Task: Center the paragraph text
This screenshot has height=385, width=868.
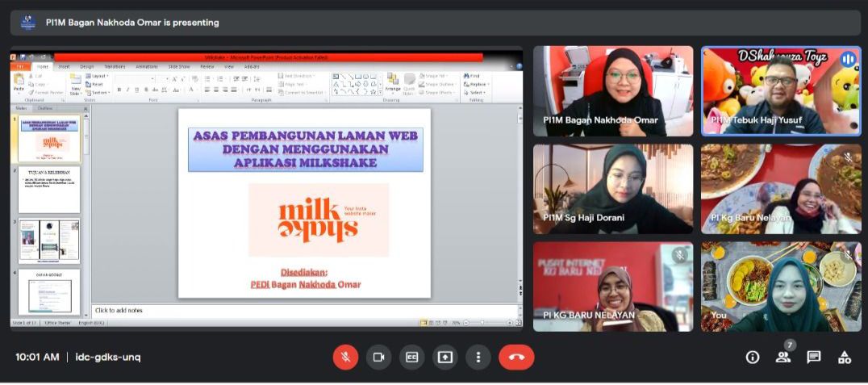Action: click(x=216, y=90)
